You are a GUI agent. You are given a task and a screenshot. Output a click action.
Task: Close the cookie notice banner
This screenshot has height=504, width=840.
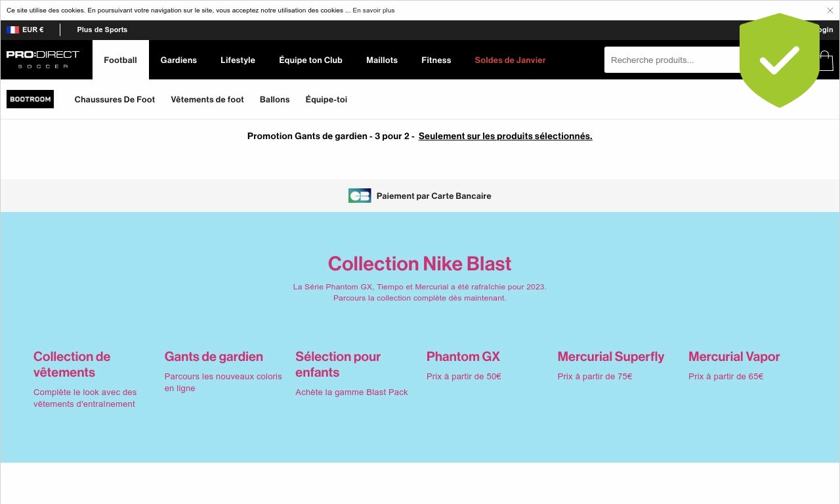829,10
